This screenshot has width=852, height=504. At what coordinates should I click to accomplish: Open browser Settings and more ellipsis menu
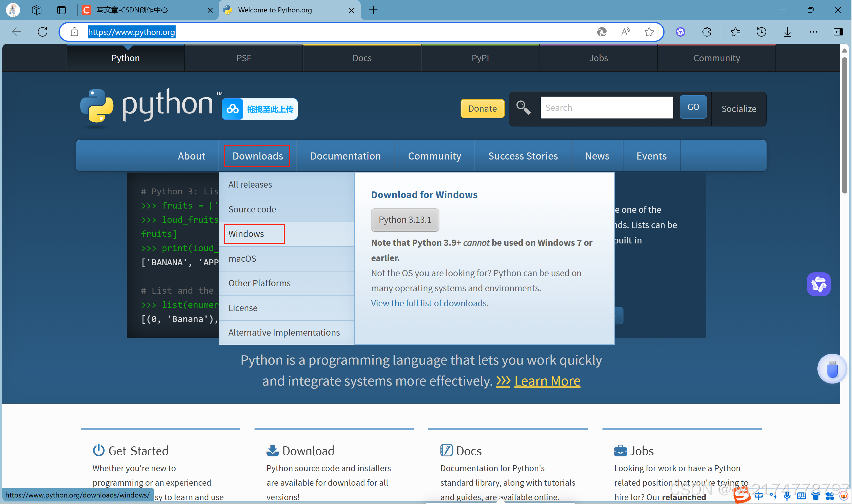coord(813,32)
